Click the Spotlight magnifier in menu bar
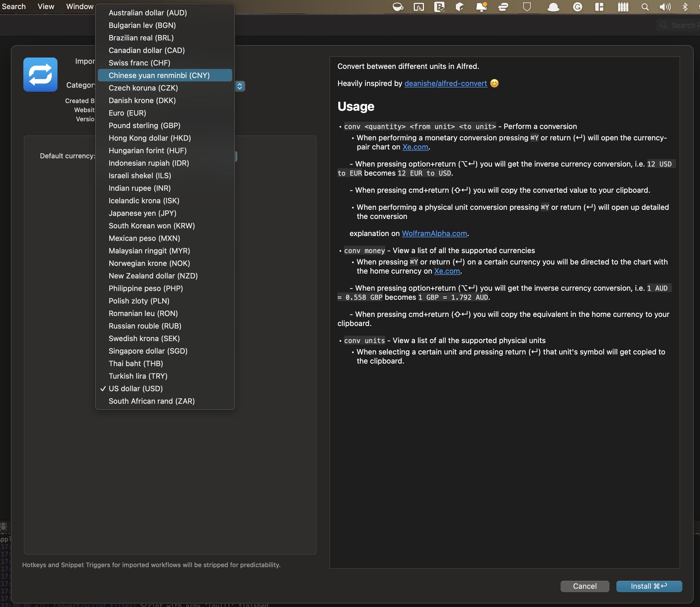The height and width of the screenshot is (607, 700). click(645, 7)
